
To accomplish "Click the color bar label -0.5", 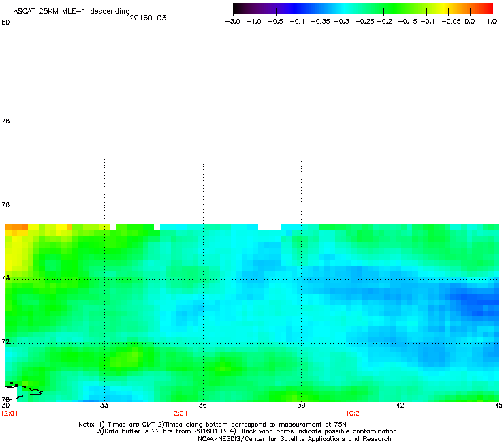I will (275, 22).
